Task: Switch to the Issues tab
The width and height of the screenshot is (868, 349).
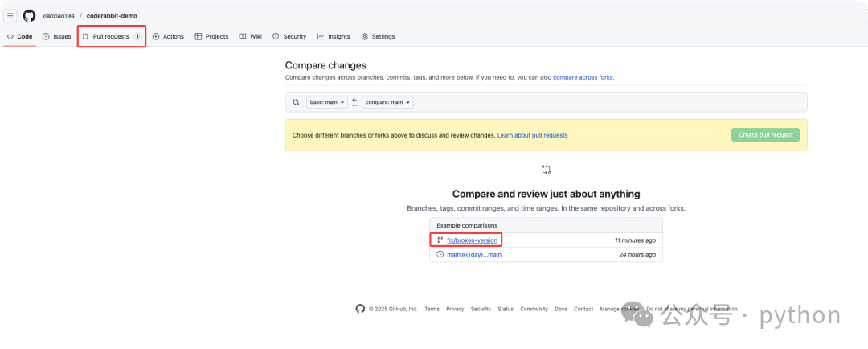Action: tap(56, 36)
